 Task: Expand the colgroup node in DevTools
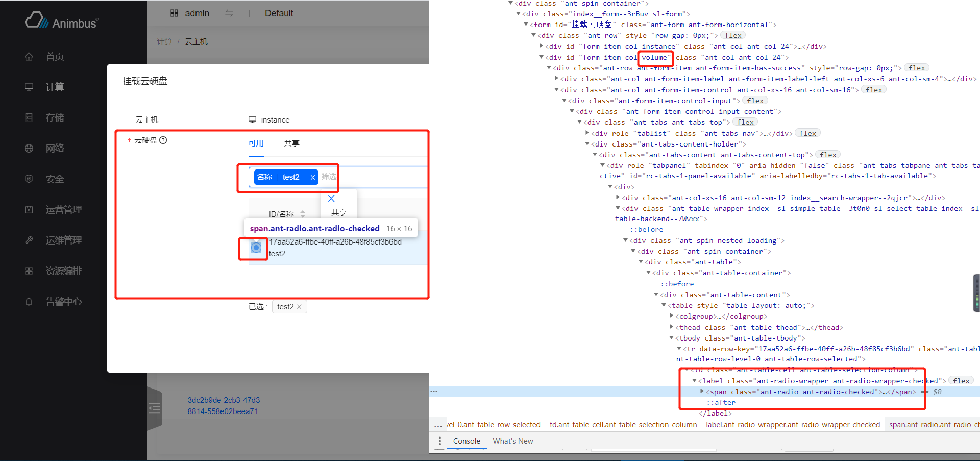[x=671, y=316]
